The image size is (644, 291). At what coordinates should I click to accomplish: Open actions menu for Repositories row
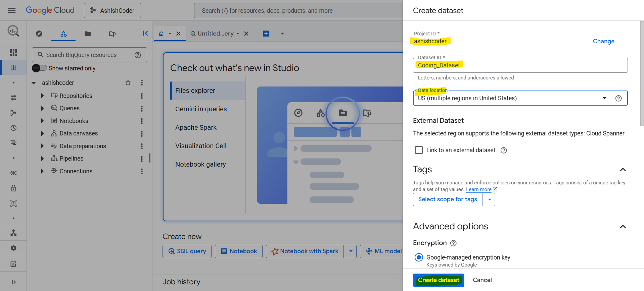tap(142, 96)
